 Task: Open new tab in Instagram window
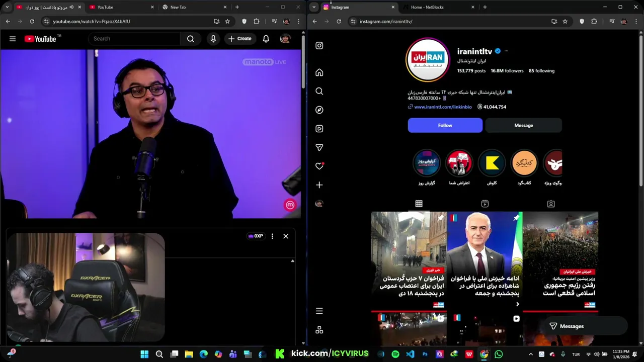pyautogui.click(x=485, y=7)
